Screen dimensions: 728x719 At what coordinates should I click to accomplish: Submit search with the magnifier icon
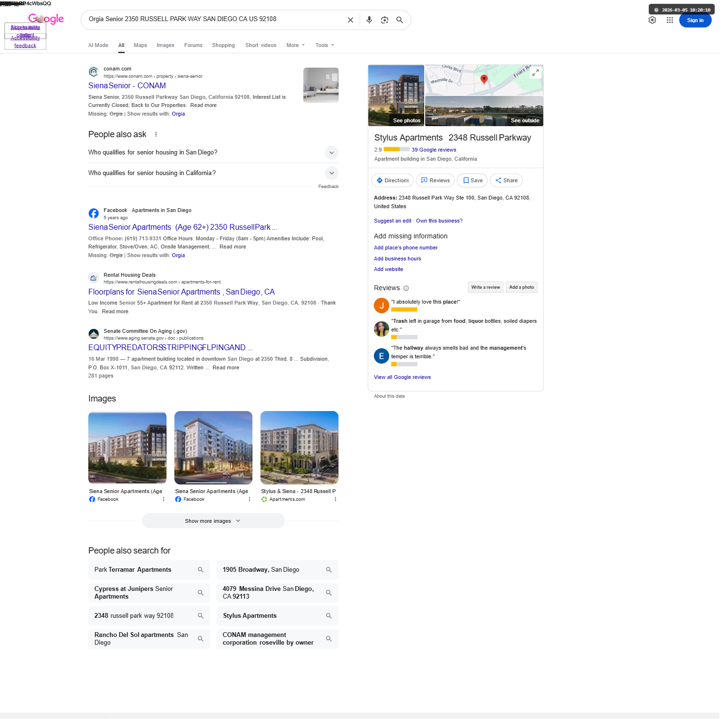(399, 20)
